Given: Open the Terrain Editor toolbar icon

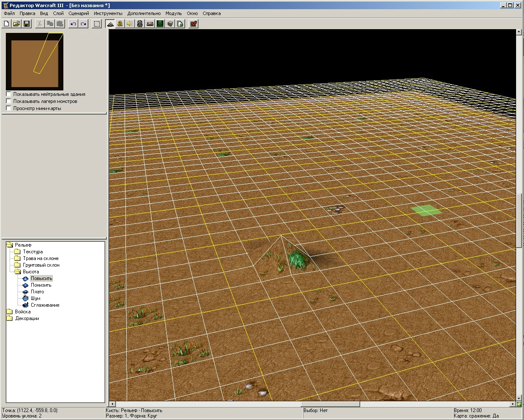Looking at the screenshot, I should click(110, 24).
